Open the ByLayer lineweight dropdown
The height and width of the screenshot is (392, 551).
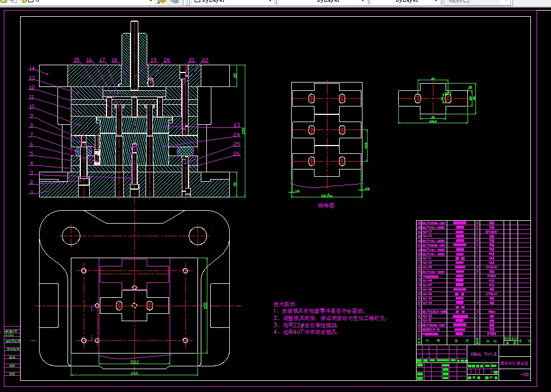coord(405,2)
